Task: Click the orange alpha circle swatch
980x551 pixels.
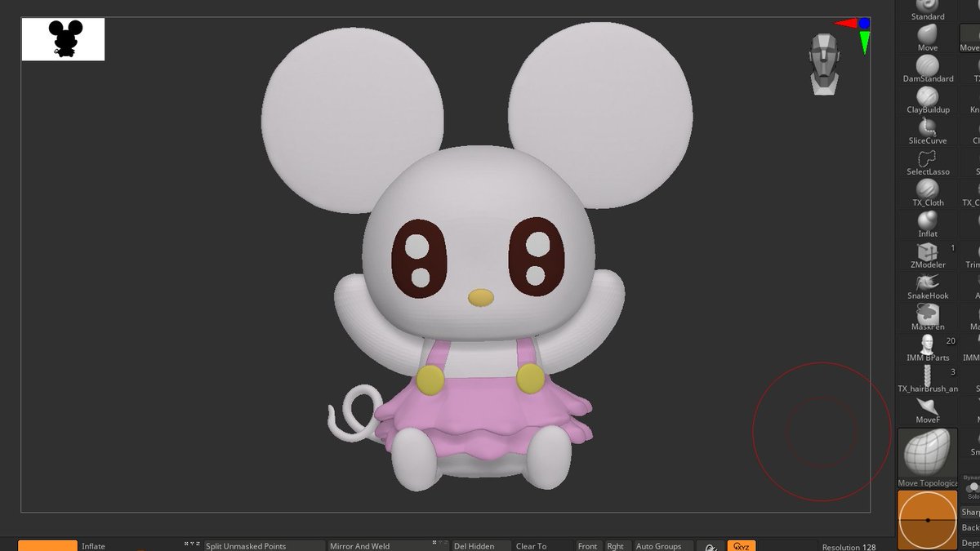Action: pyautogui.click(x=927, y=520)
